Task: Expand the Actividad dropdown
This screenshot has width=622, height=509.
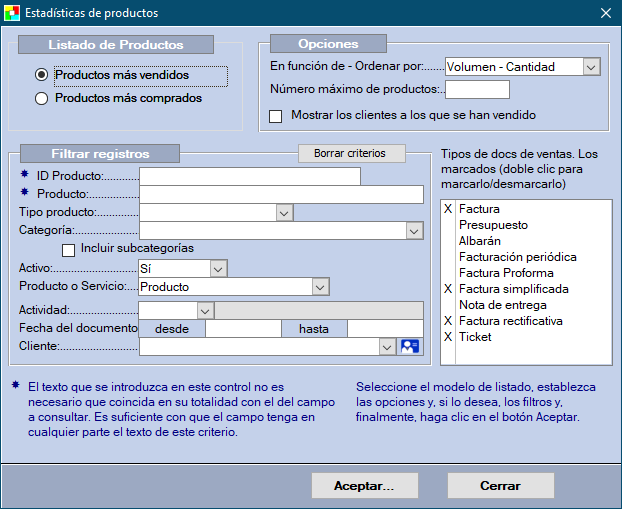Action: click(205, 310)
